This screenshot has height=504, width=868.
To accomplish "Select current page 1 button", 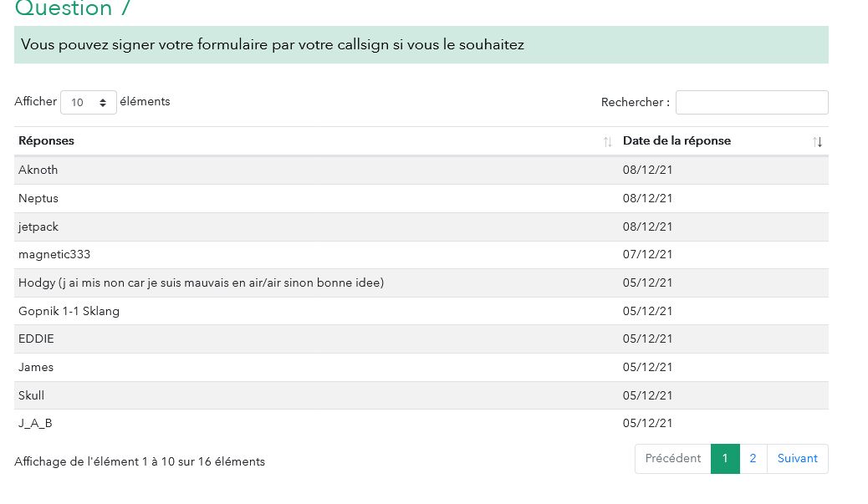I will [725, 459].
